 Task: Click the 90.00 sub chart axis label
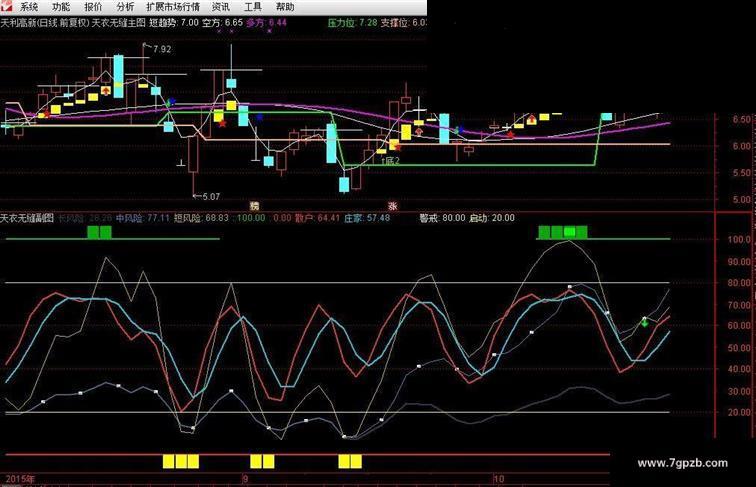tap(740, 262)
